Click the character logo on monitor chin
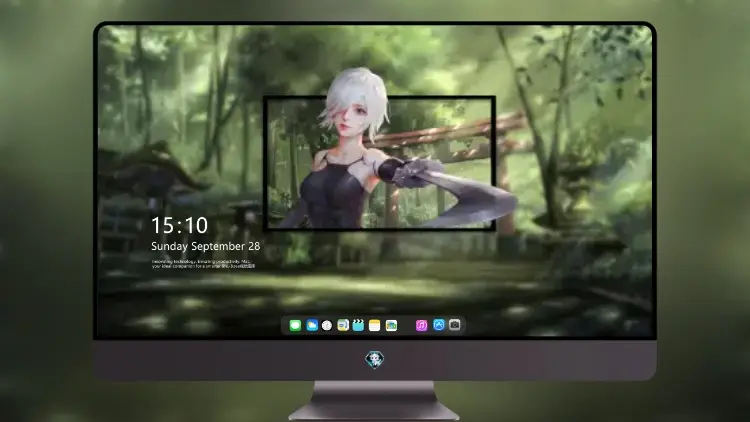 (375, 359)
